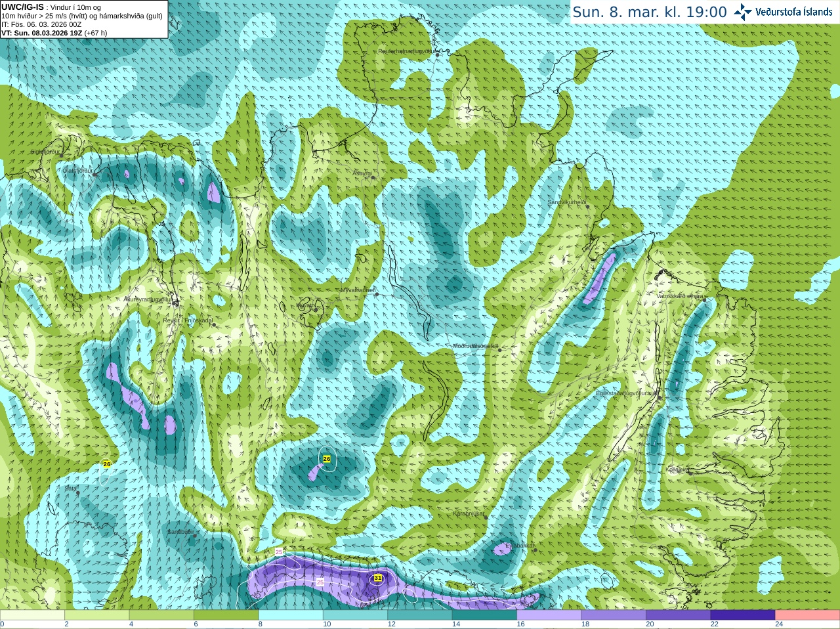Pick the pink above-24 m/s legend swatch
Screen dimensions: 840x629
(808, 615)
